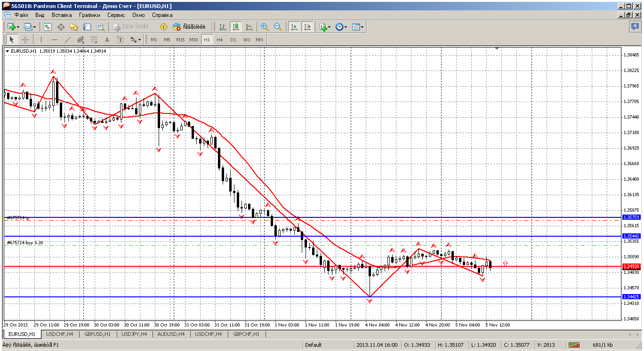The height and width of the screenshot is (351, 644).
Task: Expand the Templates dropdown arrow
Action: [362, 27]
